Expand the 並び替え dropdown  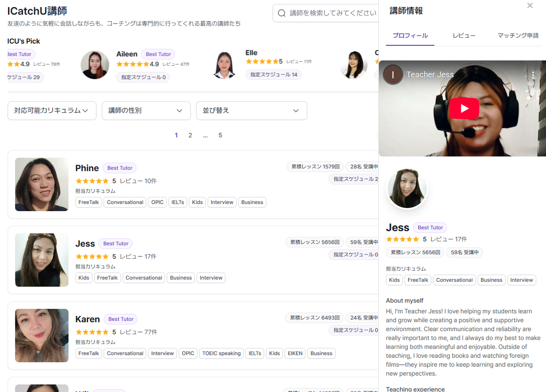pyautogui.click(x=252, y=111)
